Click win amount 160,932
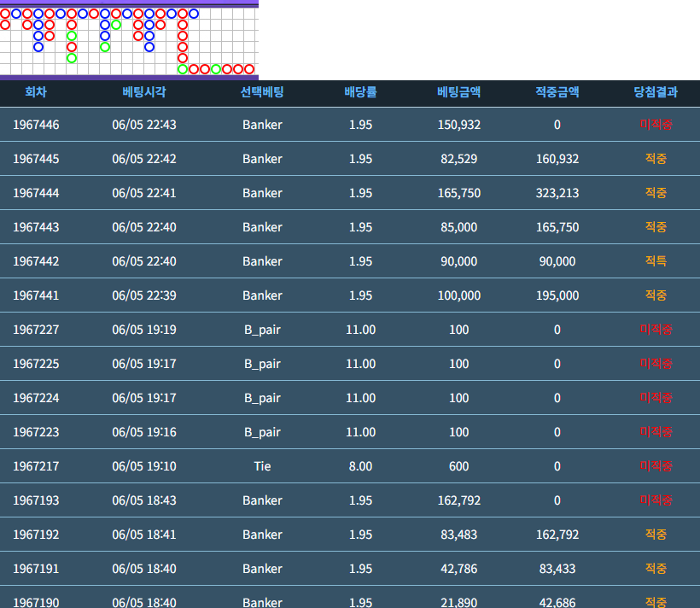The height and width of the screenshot is (608, 700). [x=557, y=159]
